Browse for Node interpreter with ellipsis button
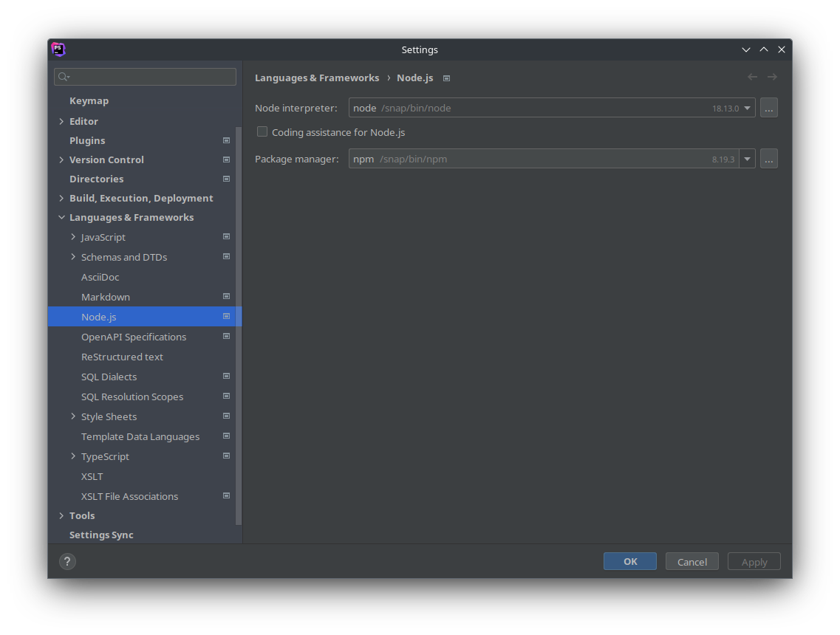 coord(769,108)
